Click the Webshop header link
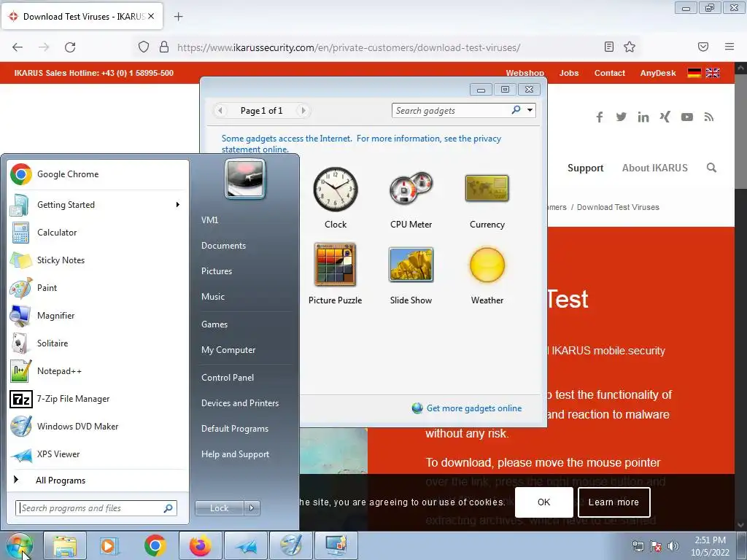 tap(525, 73)
